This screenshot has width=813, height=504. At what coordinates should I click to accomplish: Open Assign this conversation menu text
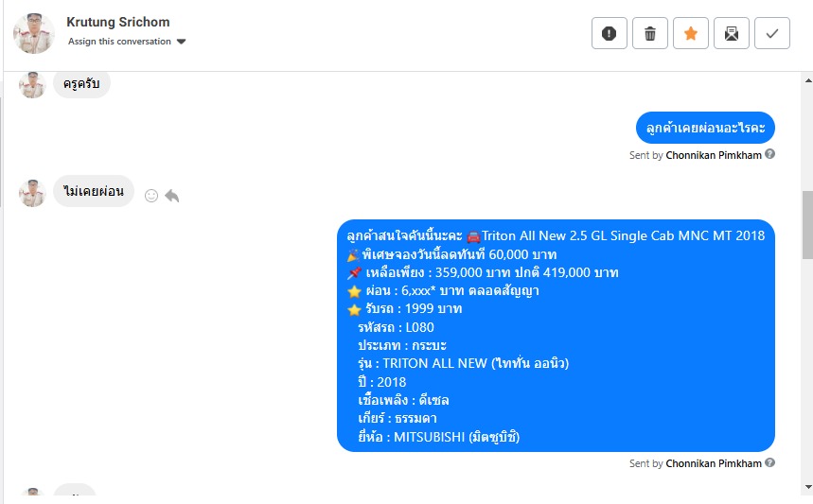tap(119, 42)
